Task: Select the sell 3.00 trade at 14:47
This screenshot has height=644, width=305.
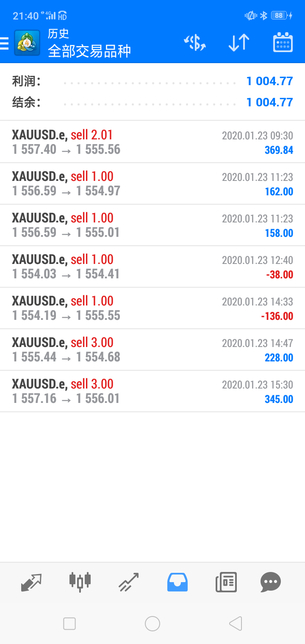Action: pos(152,350)
